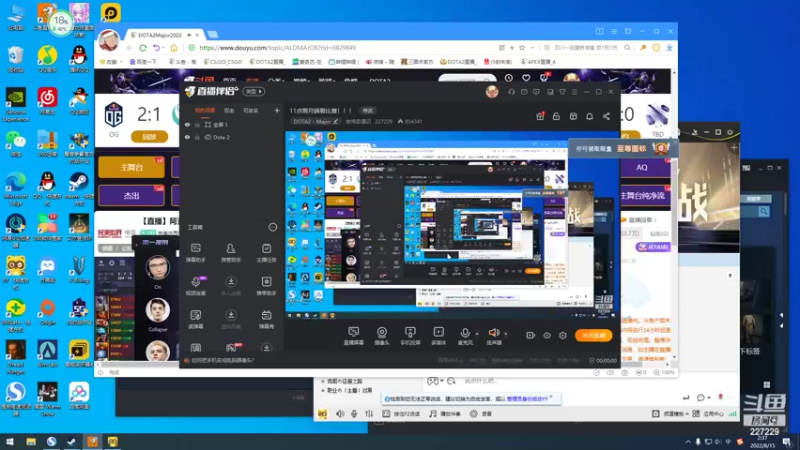Image resolution: width=800 pixels, height=450 pixels.
Task: Open the 房管助手 tool
Action: tap(231, 253)
